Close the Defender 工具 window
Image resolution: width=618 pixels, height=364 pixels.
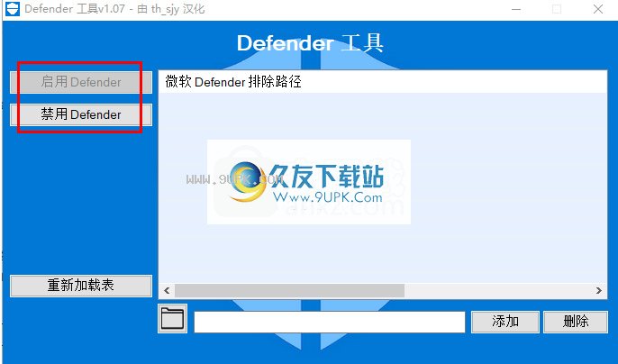598,9
